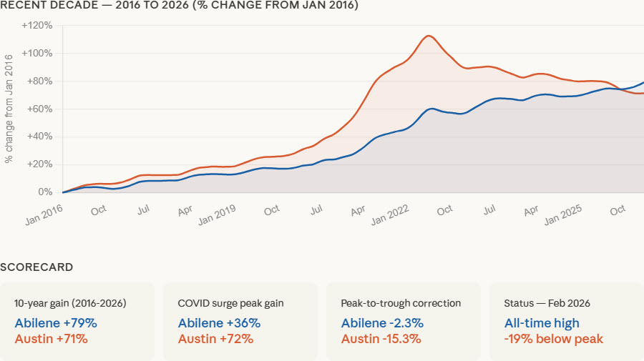Click the orange Austin line's peak

pyautogui.click(x=429, y=36)
